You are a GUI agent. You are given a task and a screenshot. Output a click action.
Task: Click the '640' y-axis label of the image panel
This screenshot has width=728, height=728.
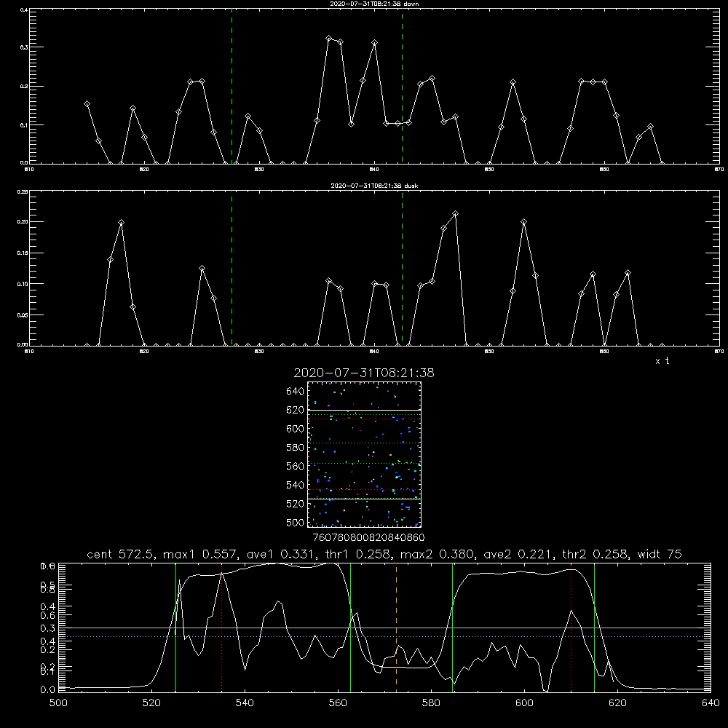tap(296, 392)
